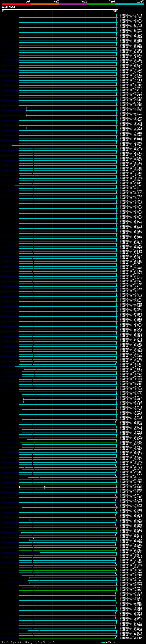This screenshot has width=146, height=644.
Task: Select the UniRef100_Q70MN6 label
Action: pyautogui.click(x=131, y=382)
